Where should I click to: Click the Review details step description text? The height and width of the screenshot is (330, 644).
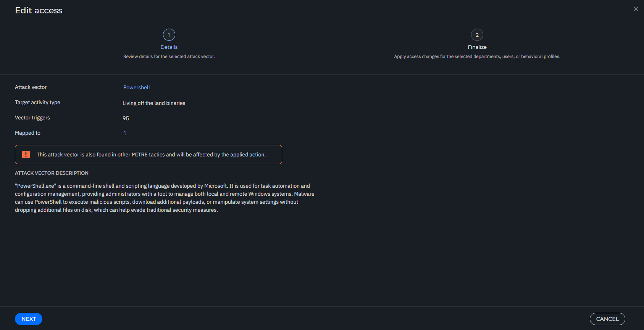click(169, 56)
